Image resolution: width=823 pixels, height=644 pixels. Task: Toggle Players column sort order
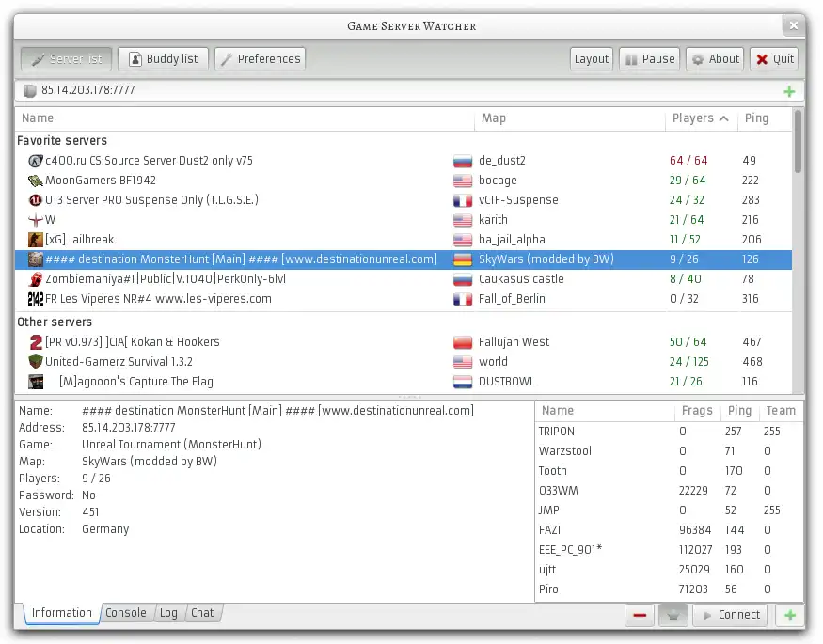click(x=702, y=118)
